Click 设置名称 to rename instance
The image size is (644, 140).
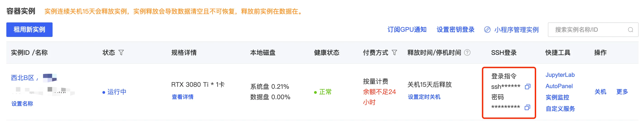[22, 104]
